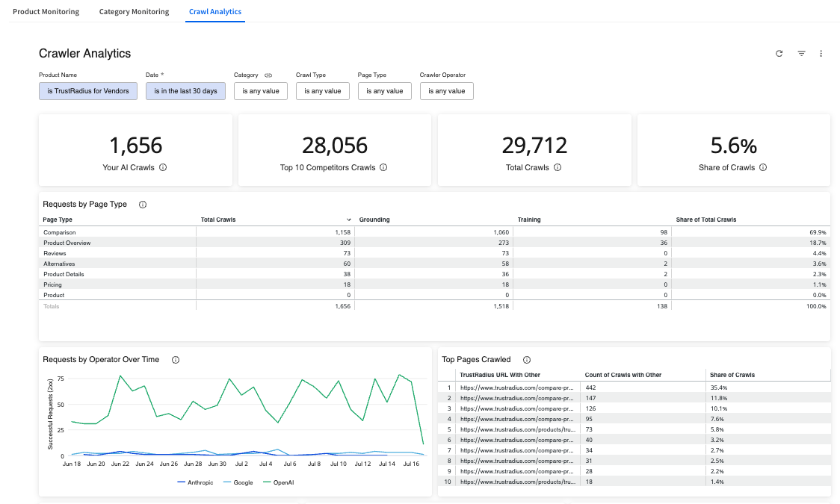
Task: Click the Reviews page type row label
Action: pos(55,254)
